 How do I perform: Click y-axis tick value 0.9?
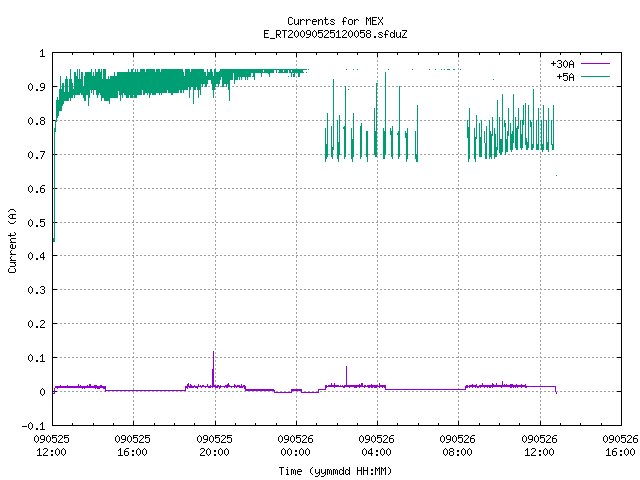point(36,87)
